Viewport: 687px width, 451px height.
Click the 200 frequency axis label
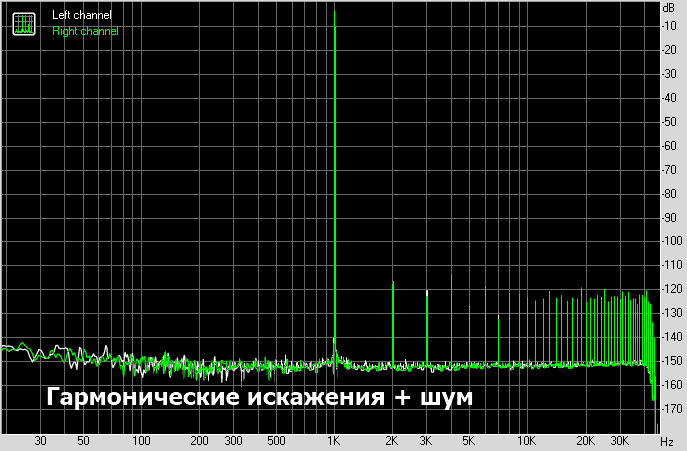pos(199,441)
